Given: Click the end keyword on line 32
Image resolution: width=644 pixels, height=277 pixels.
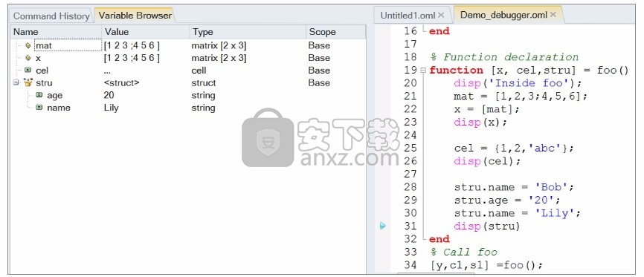Looking at the screenshot, I should pos(439,239).
